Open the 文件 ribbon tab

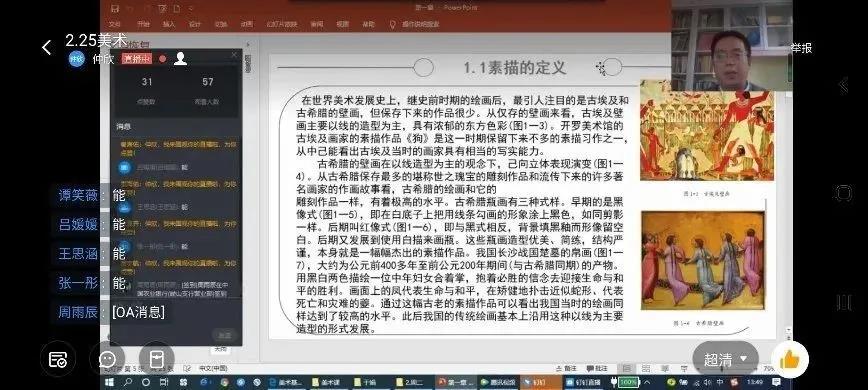click(x=115, y=24)
